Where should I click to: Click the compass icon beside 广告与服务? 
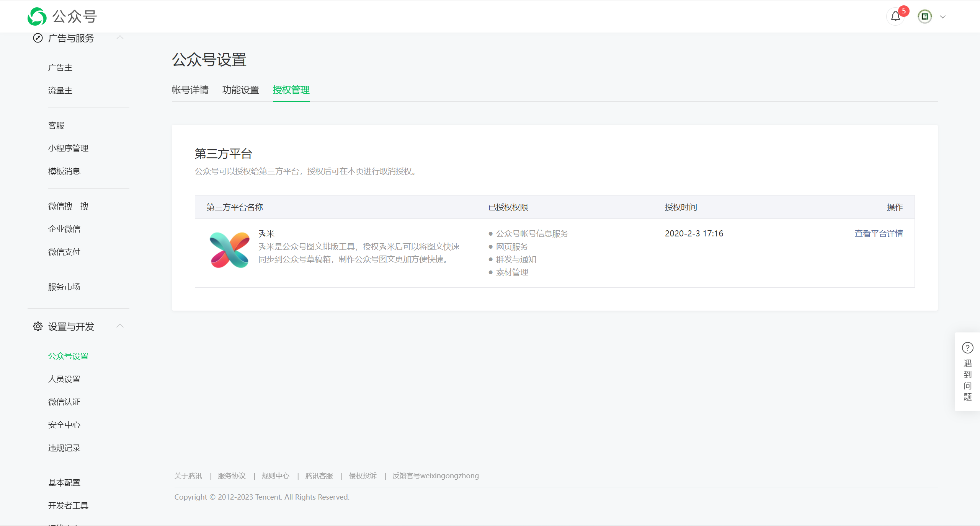[38, 38]
